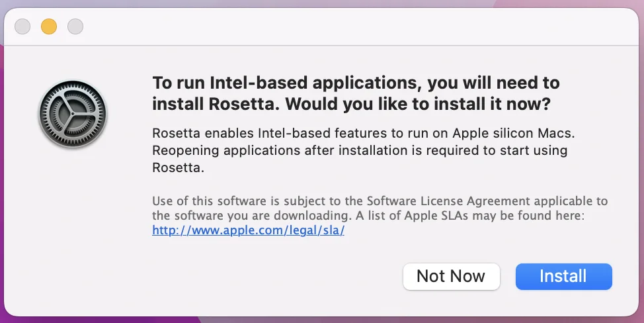Click the greyed-out close window button

click(22, 26)
